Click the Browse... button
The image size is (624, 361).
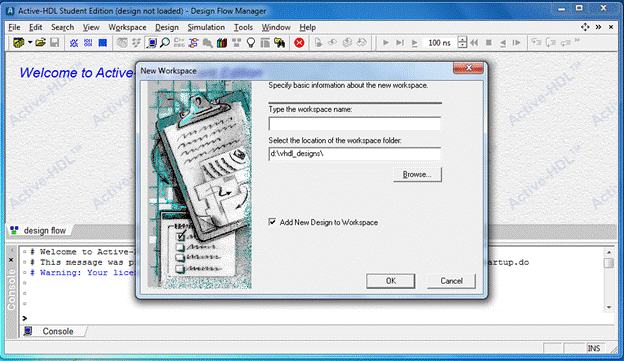tap(417, 174)
